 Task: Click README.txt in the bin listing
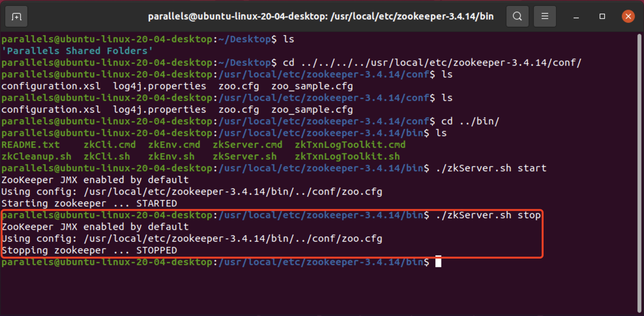pyautogui.click(x=31, y=145)
